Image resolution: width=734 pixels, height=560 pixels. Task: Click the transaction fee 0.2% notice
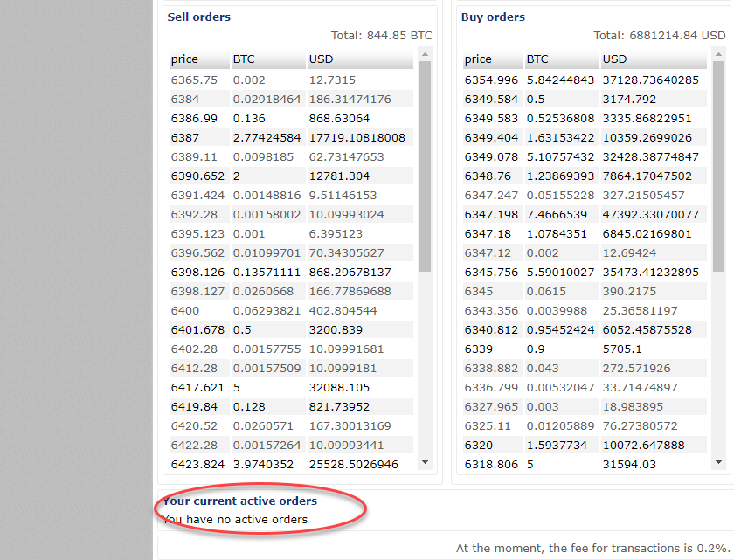click(x=593, y=549)
